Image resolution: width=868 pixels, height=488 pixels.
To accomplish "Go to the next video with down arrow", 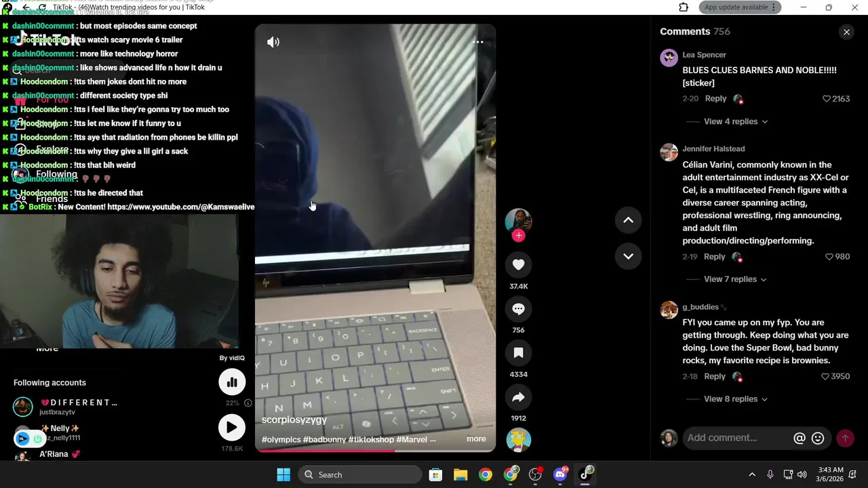I will pyautogui.click(x=628, y=256).
